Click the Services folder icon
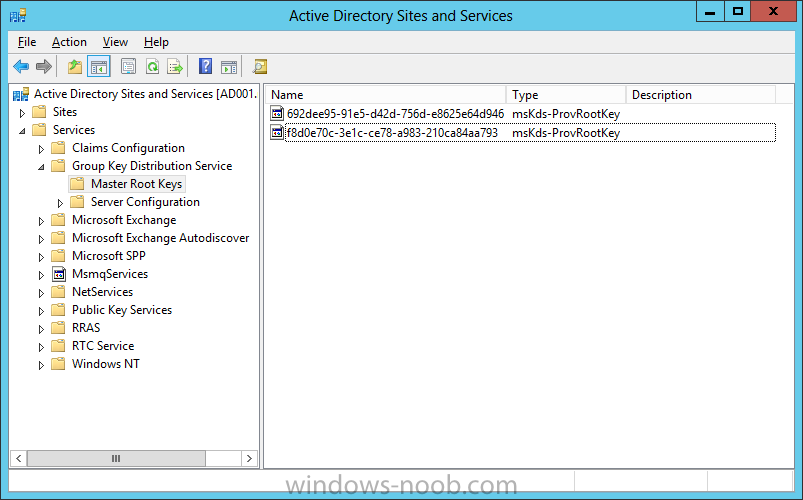Screen dimensions: 803x500 click(39, 130)
